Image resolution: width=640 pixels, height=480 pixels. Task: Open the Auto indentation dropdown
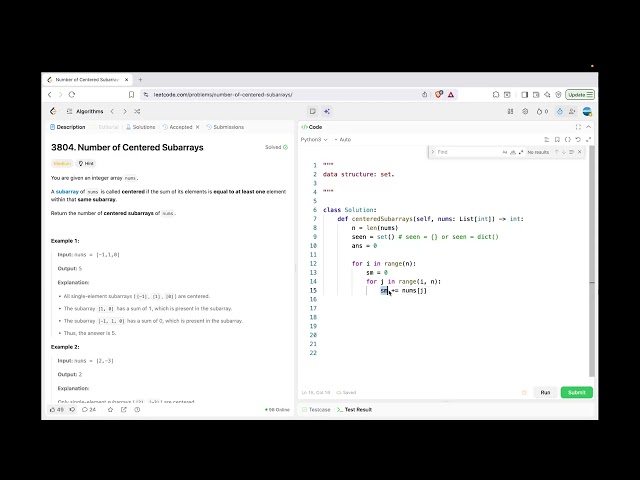[x=342, y=140]
